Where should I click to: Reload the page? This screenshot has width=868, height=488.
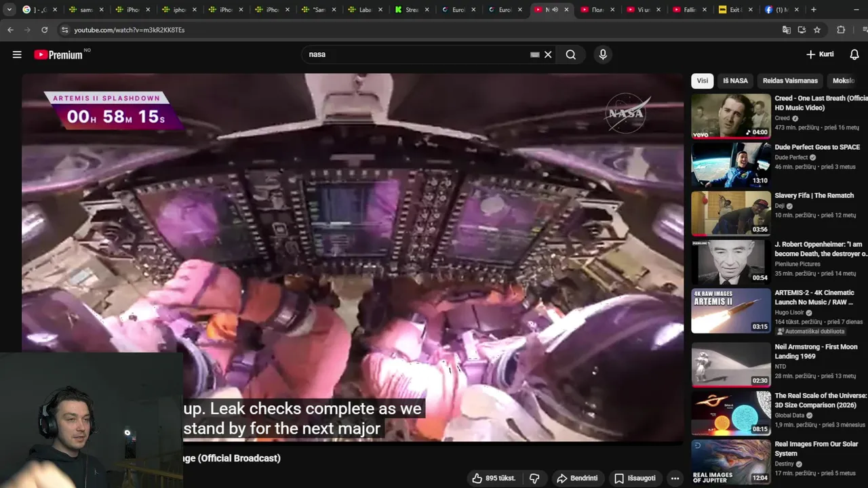(x=45, y=30)
